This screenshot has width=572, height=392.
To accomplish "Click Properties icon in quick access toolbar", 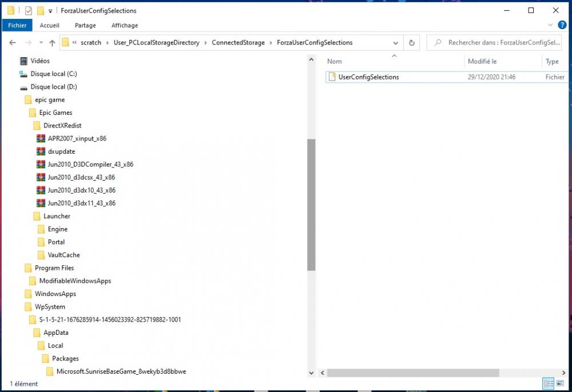I will [29, 10].
